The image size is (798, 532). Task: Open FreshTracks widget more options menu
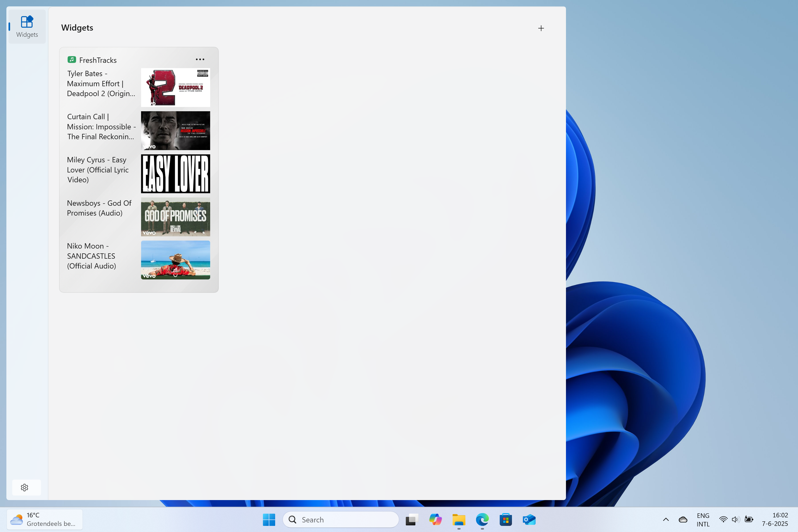click(200, 59)
